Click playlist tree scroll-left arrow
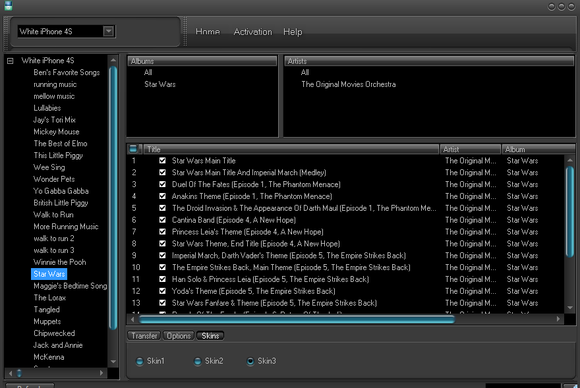This screenshot has height=388, width=580. pos(10,373)
